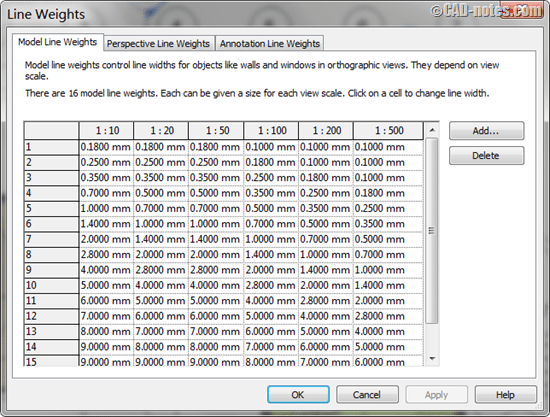Edit line weight 14 cell under 1 : 500

point(388,347)
